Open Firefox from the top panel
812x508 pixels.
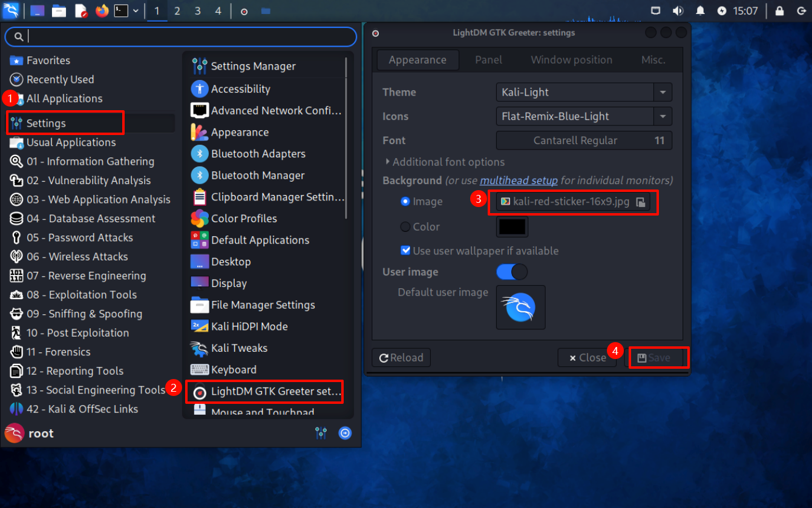point(102,11)
